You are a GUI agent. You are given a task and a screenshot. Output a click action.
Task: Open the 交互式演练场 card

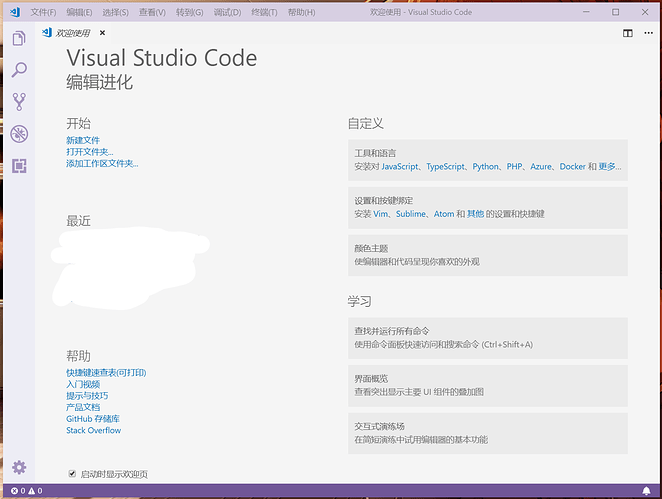pos(488,434)
